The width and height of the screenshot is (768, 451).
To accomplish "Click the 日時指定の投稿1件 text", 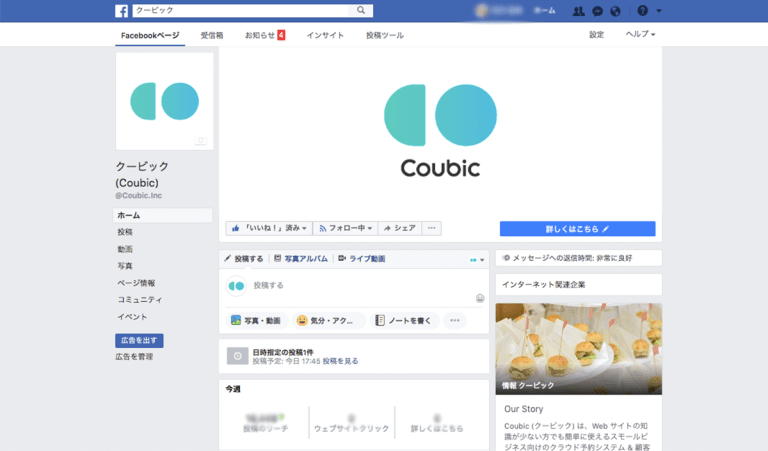I will tap(283, 352).
